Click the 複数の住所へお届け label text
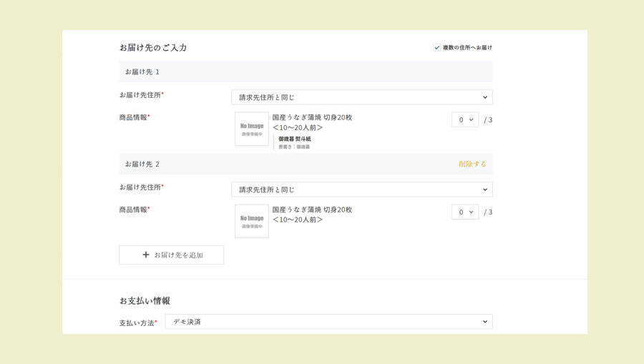The image size is (644, 364). click(467, 48)
